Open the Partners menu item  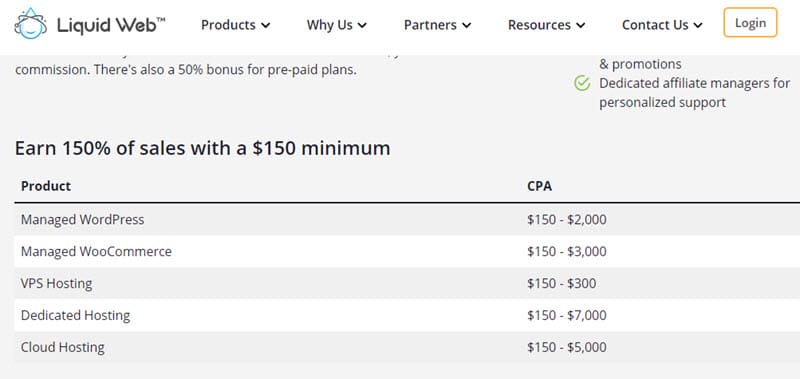point(438,25)
